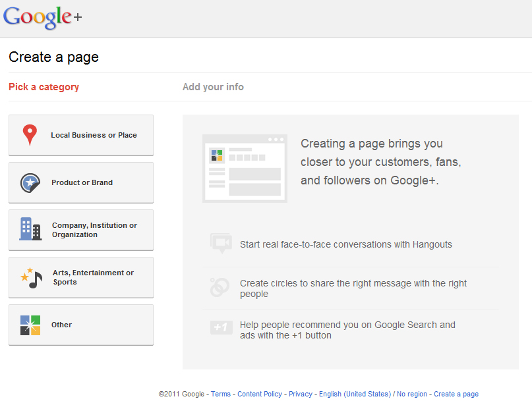Image resolution: width=532 pixels, height=405 pixels.
Task: Choose Local Business or Place category
Action: pos(81,135)
